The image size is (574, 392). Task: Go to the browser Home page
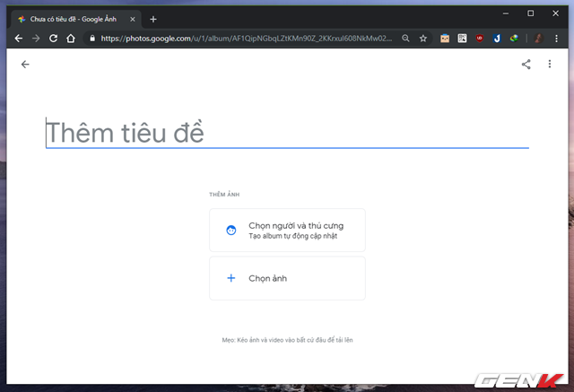coord(71,38)
